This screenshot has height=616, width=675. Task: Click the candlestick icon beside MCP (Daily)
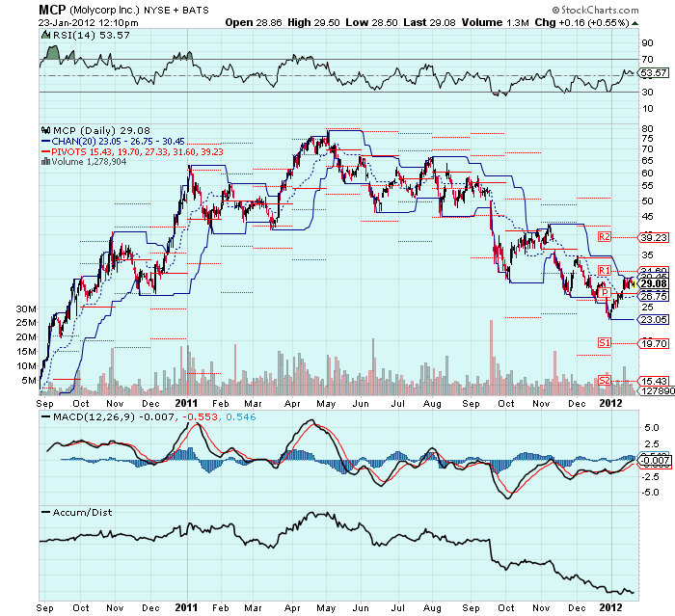[x=46, y=130]
